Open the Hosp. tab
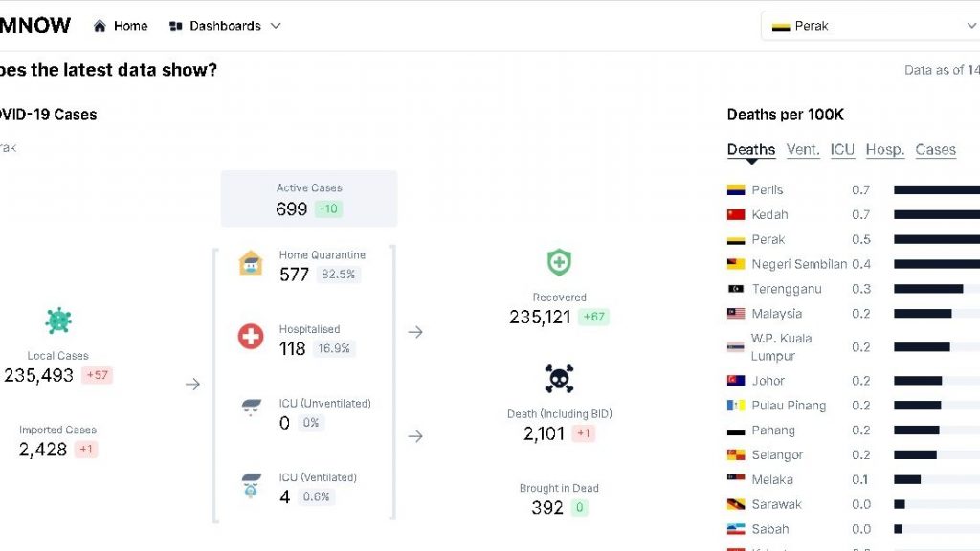 coord(885,150)
